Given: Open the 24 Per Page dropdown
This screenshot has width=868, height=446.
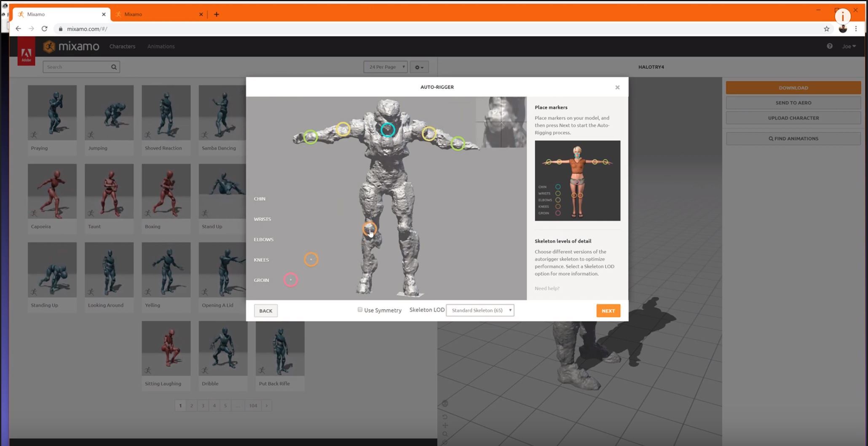Looking at the screenshot, I should click(386, 67).
